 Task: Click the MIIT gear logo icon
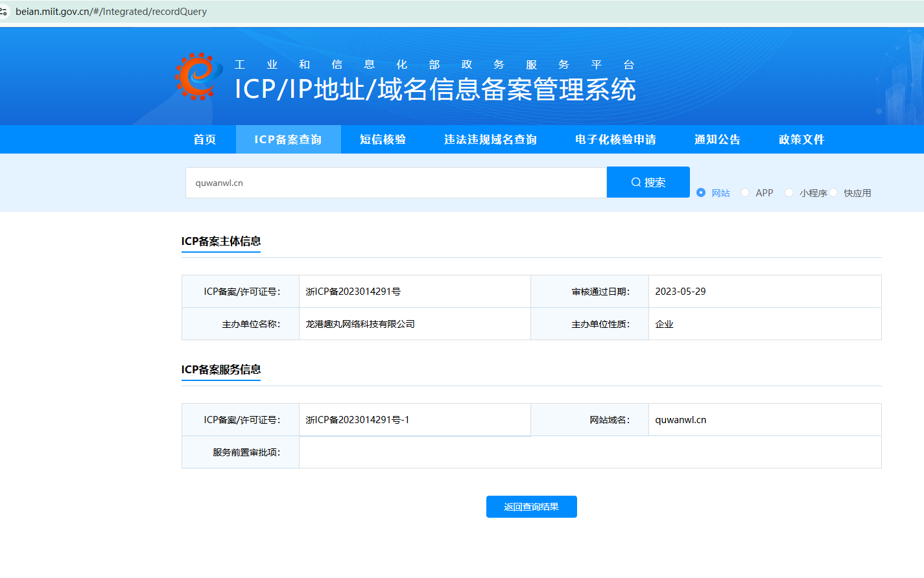point(197,76)
